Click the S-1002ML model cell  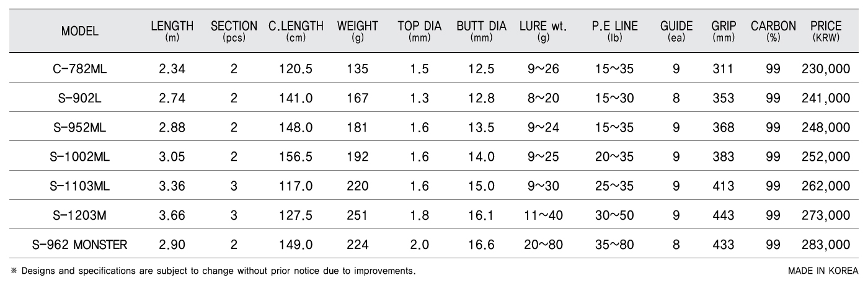point(80,157)
